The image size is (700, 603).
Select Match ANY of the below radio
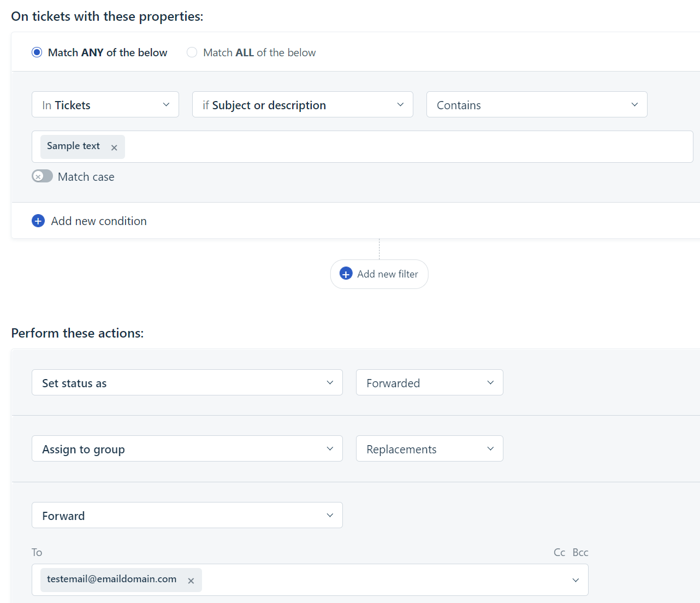[x=37, y=52]
